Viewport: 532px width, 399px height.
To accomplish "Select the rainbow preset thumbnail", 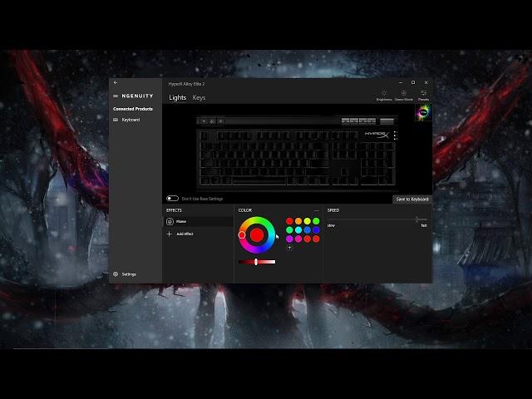I will pos(423,112).
